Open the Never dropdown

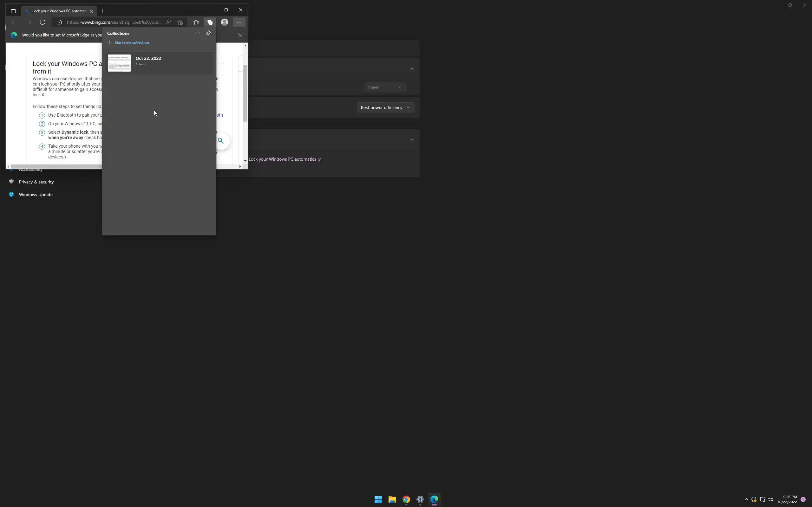pyautogui.click(x=384, y=87)
